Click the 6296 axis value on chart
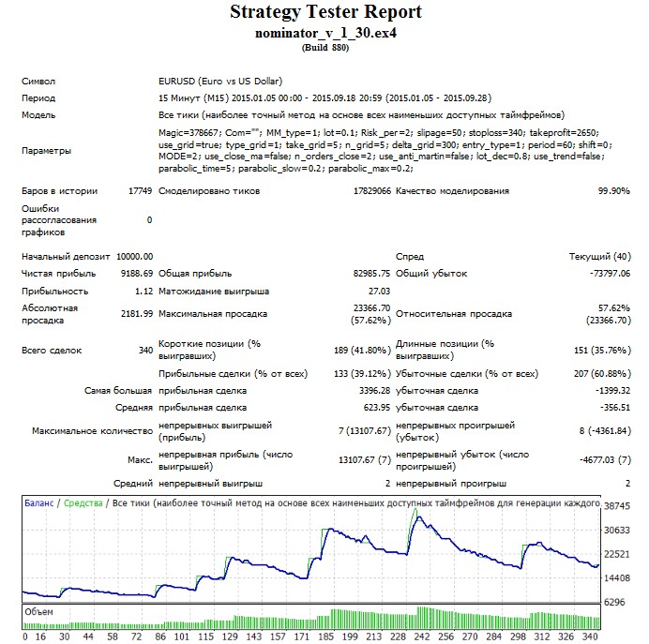 point(614,602)
